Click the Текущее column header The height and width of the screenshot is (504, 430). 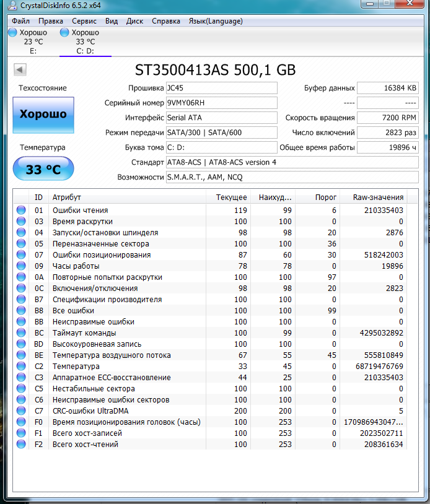(228, 198)
